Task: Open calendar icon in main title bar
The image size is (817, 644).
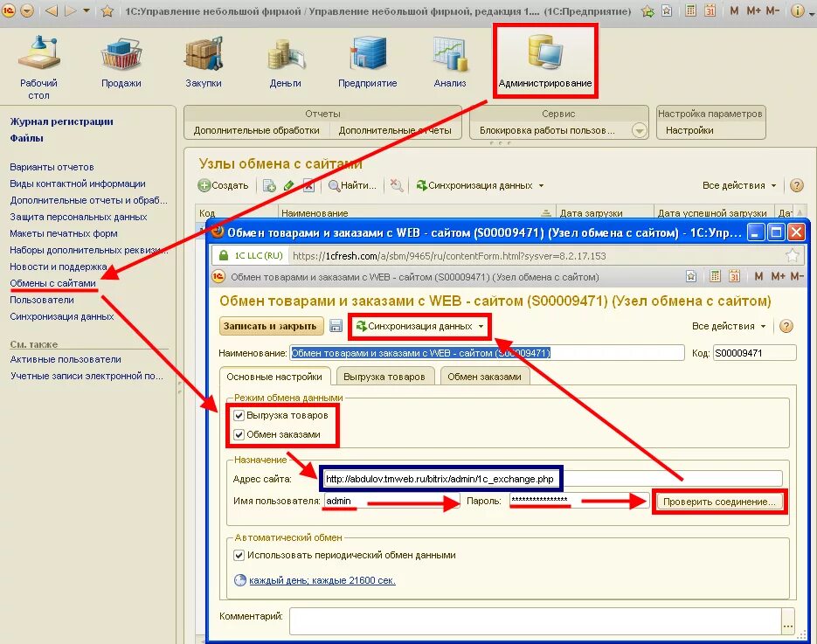Action: (x=710, y=10)
